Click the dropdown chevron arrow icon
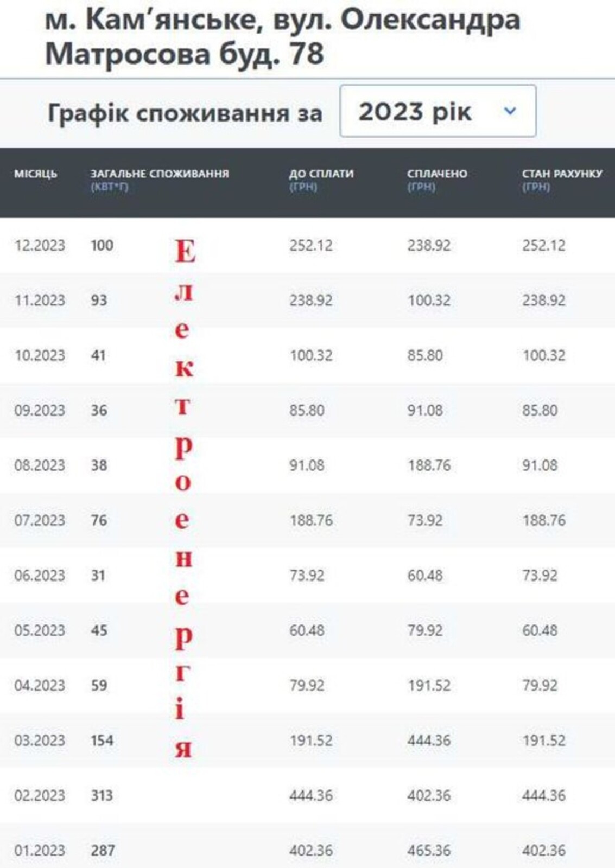This screenshot has height=868, width=615. pos(510,111)
